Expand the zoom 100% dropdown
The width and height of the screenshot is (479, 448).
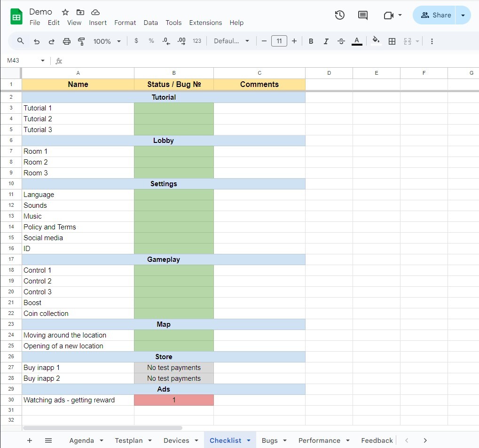pos(107,41)
